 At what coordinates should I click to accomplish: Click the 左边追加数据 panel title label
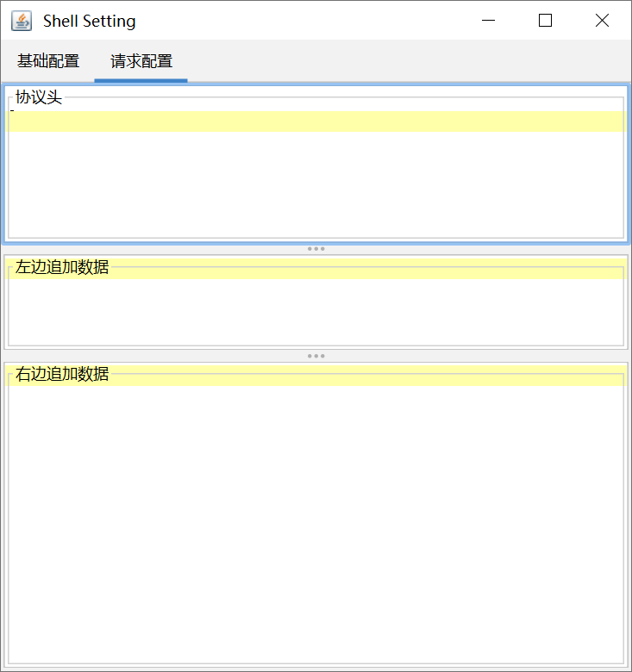[62, 267]
